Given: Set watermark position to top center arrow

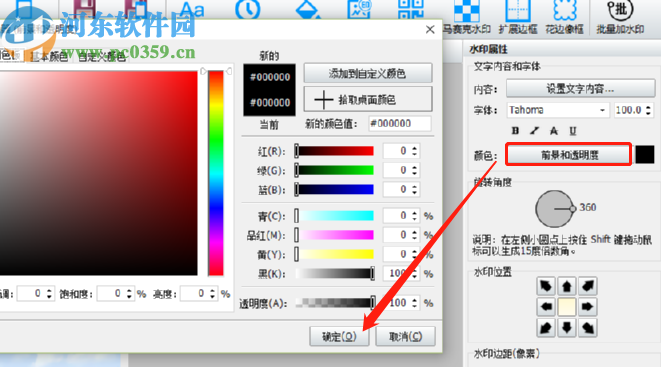Looking at the screenshot, I should point(567,286).
